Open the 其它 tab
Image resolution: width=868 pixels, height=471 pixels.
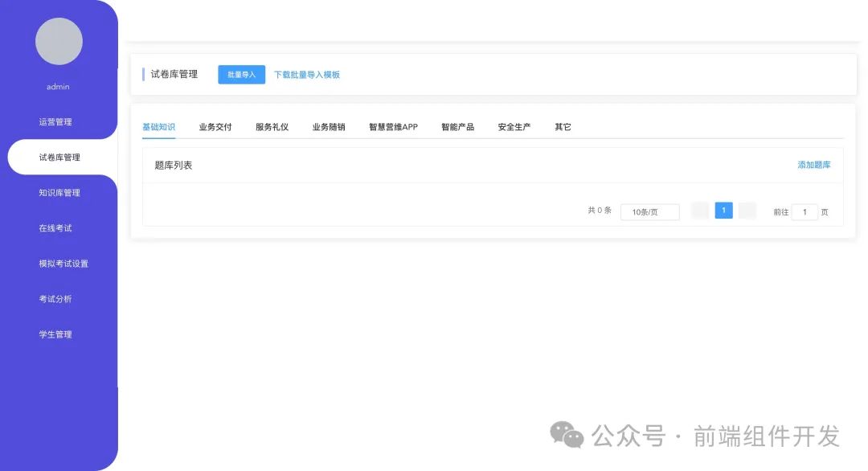pos(562,126)
